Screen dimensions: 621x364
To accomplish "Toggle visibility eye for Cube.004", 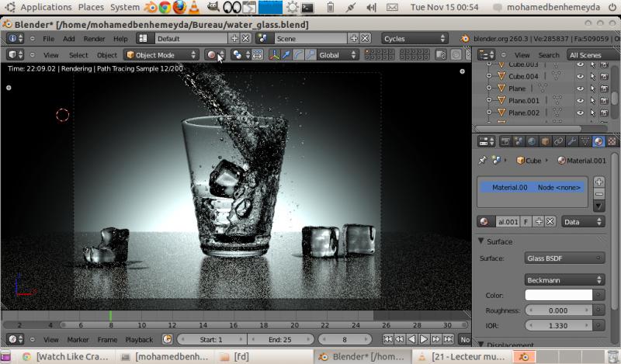I will [x=580, y=77].
